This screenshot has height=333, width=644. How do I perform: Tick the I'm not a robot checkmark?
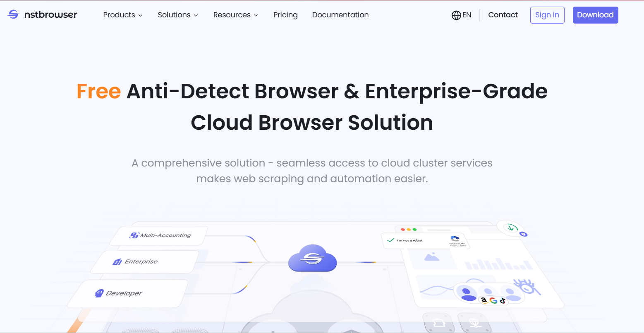click(x=390, y=240)
